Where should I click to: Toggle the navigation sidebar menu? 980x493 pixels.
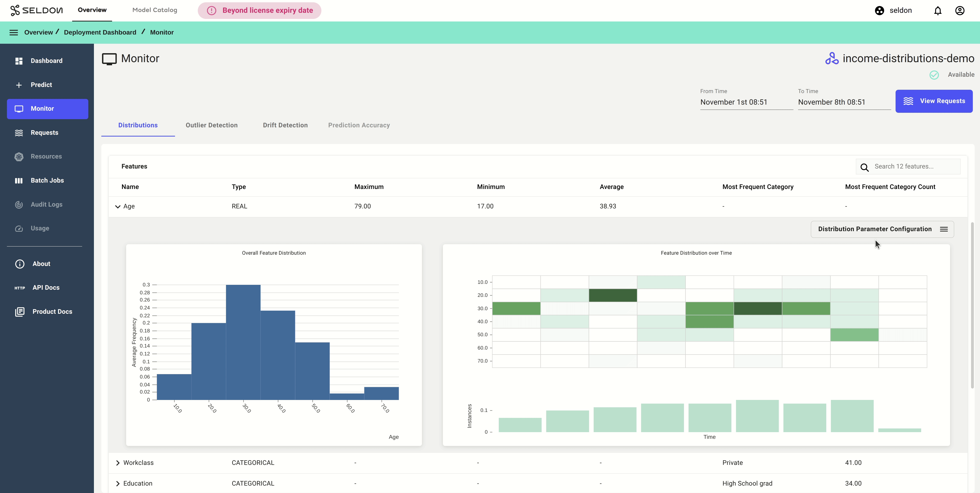click(13, 32)
